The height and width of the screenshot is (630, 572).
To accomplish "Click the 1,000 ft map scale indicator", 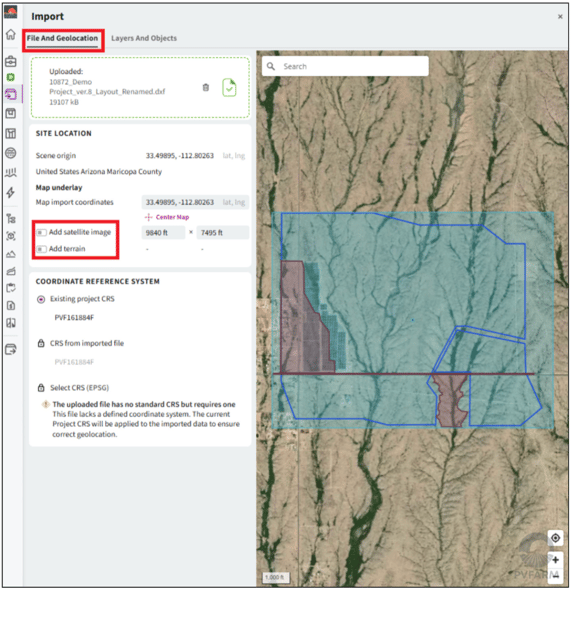I will [275, 577].
